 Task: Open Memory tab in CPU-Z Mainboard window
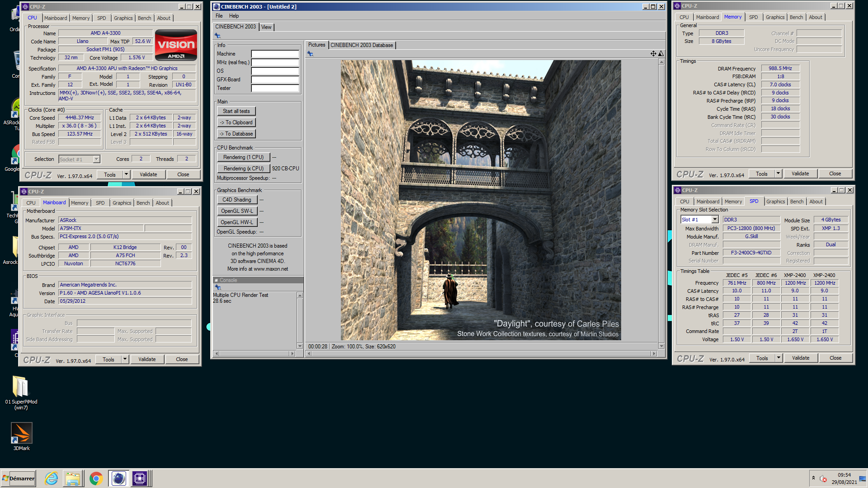[80, 203]
